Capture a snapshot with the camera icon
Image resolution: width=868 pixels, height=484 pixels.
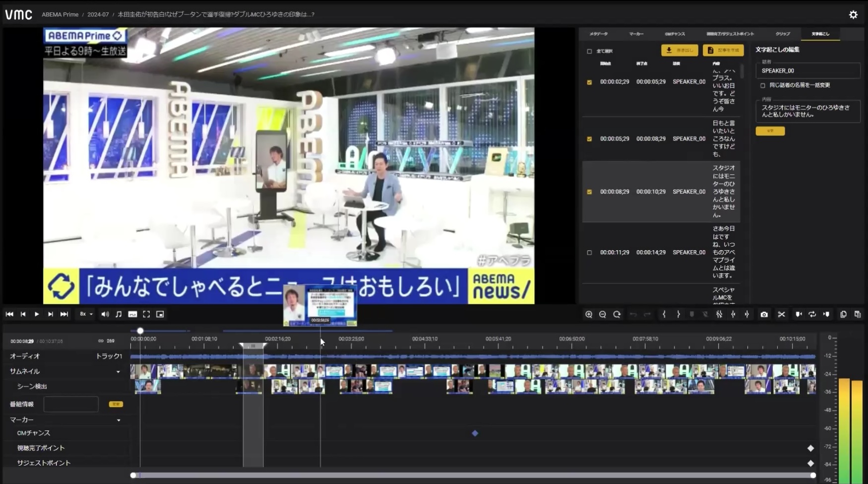click(x=764, y=314)
